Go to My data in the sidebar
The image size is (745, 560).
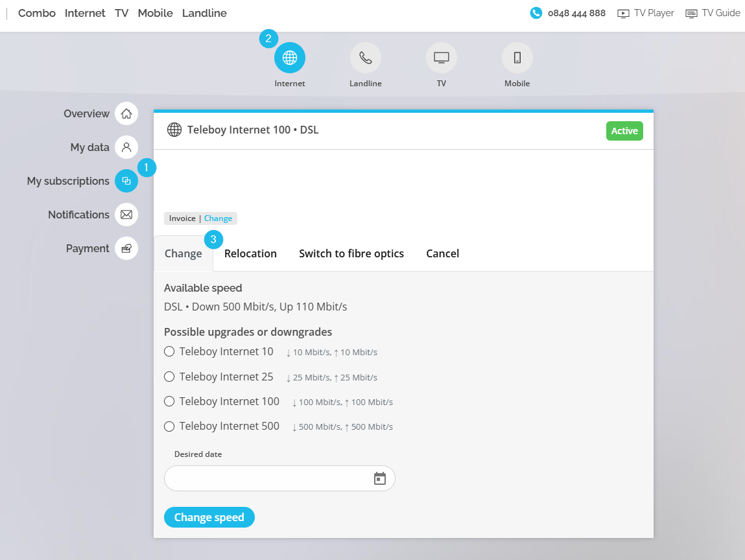coord(89,147)
